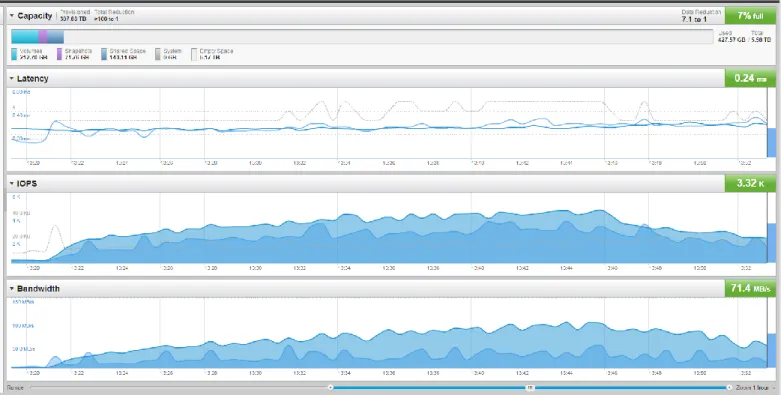The height and width of the screenshot is (395, 781).
Task: Click the 427.57 GB used value
Action: pos(731,40)
